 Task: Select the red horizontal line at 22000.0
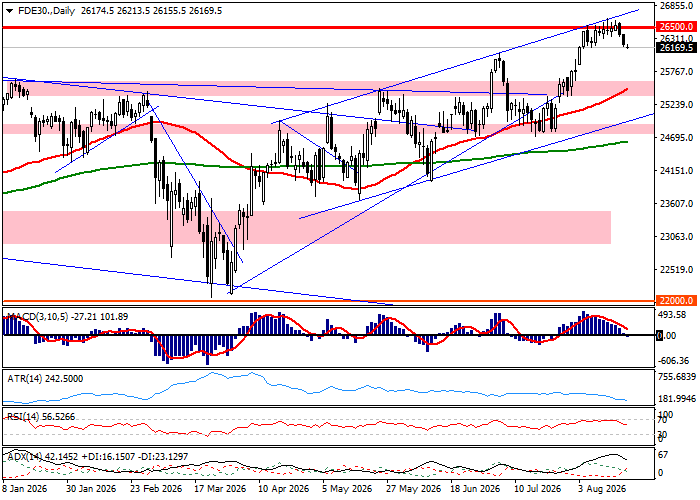click(328, 301)
